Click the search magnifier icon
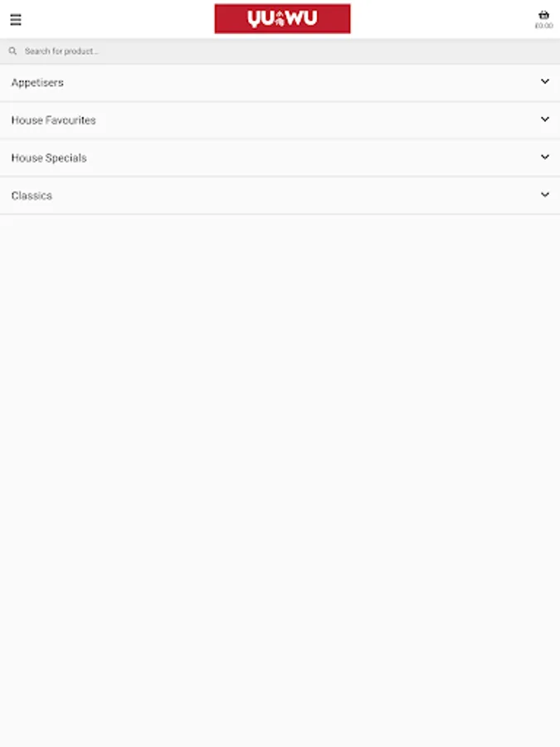560x747 pixels. click(x=12, y=51)
